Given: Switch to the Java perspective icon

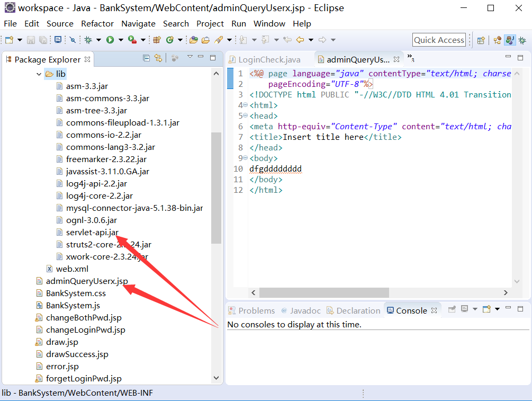Looking at the screenshot, I should click(x=510, y=40).
